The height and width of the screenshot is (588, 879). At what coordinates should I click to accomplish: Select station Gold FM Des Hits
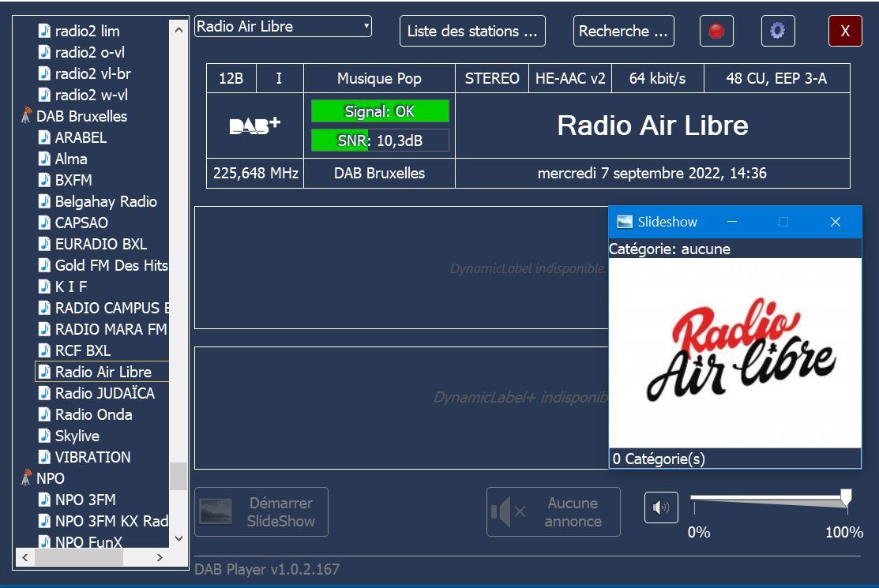click(x=111, y=265)
